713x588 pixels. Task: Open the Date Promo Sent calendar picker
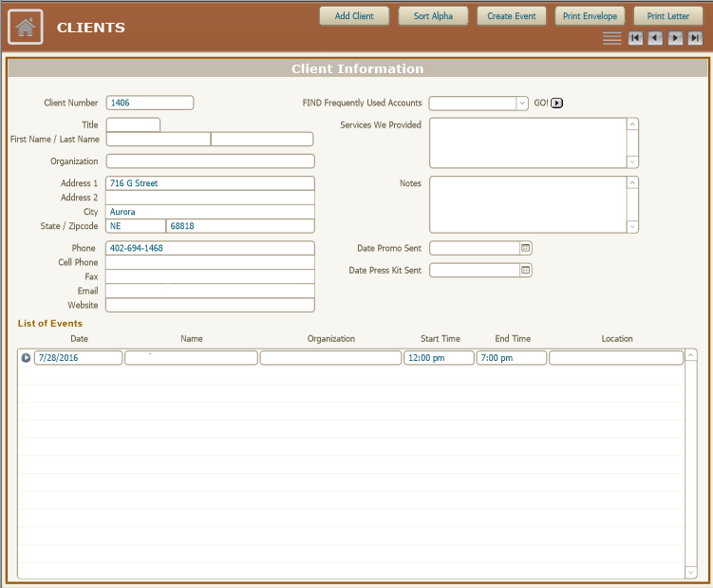tap(525, 248)
